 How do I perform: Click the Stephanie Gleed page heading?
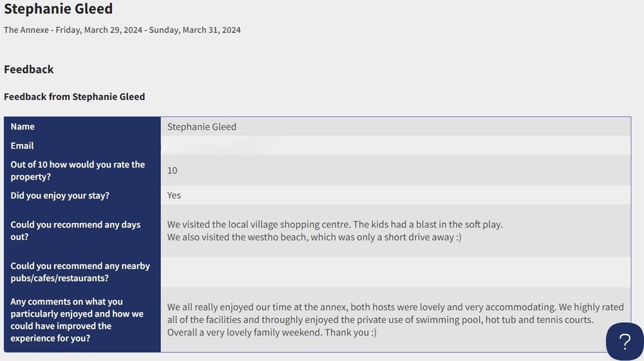click(x=58, y=9)
